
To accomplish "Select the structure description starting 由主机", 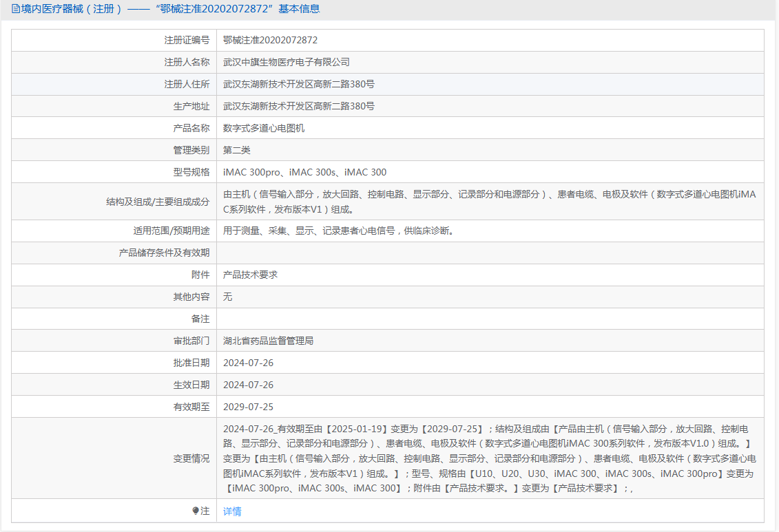I will coord(489,202).
